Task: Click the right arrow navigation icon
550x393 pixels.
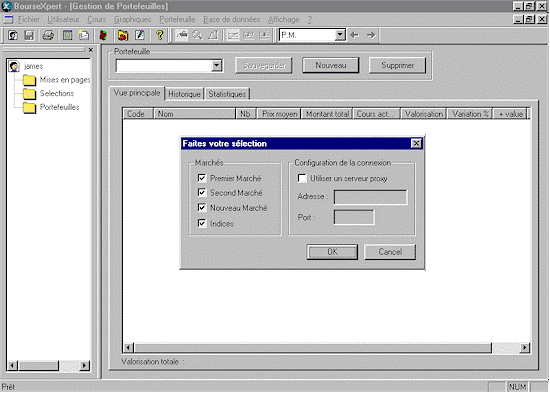Action: point(371,35)
